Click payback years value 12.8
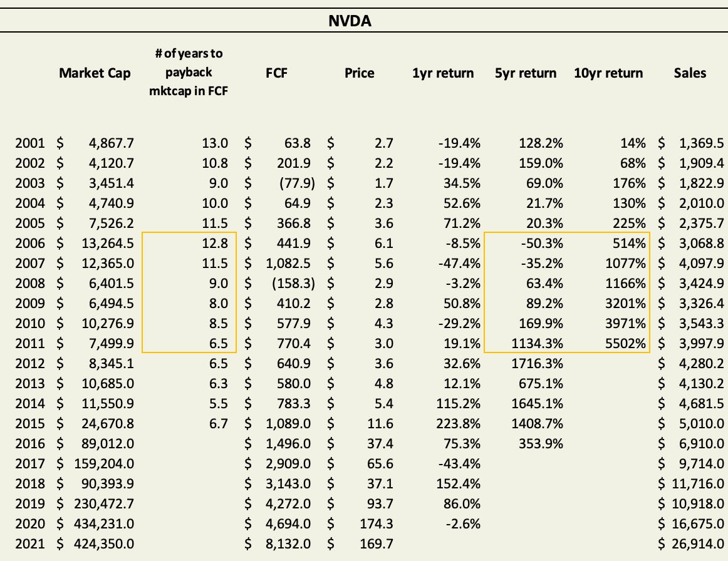728x561 pixels. (x=214, y=243)
